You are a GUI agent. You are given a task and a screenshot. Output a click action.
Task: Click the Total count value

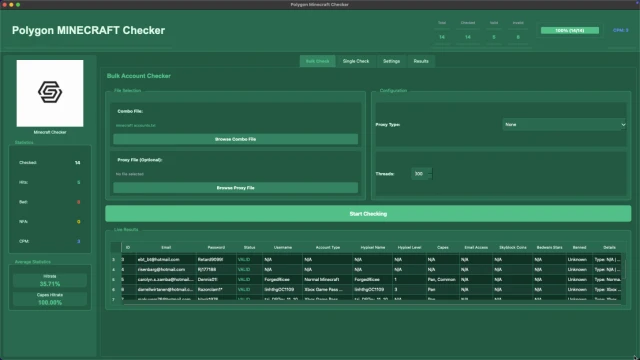pyautogui.click(x=442, y=37)
